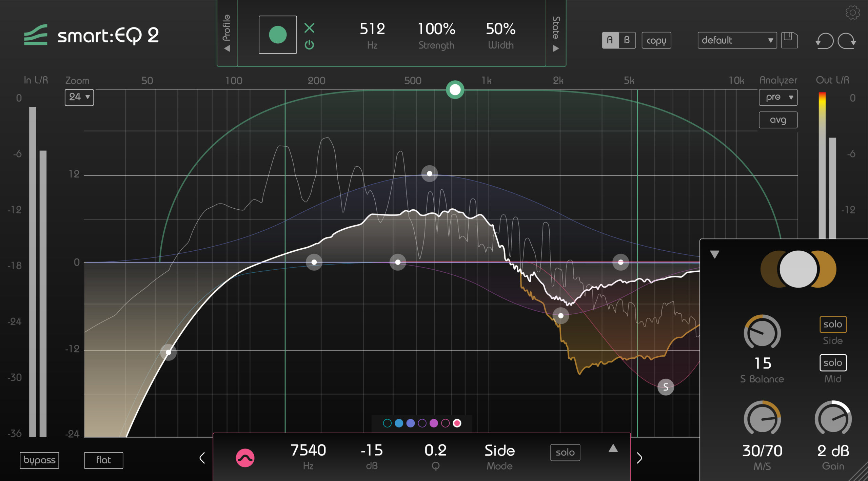Click the undo arrow
The image size is (868, 481).
(824, 41)
